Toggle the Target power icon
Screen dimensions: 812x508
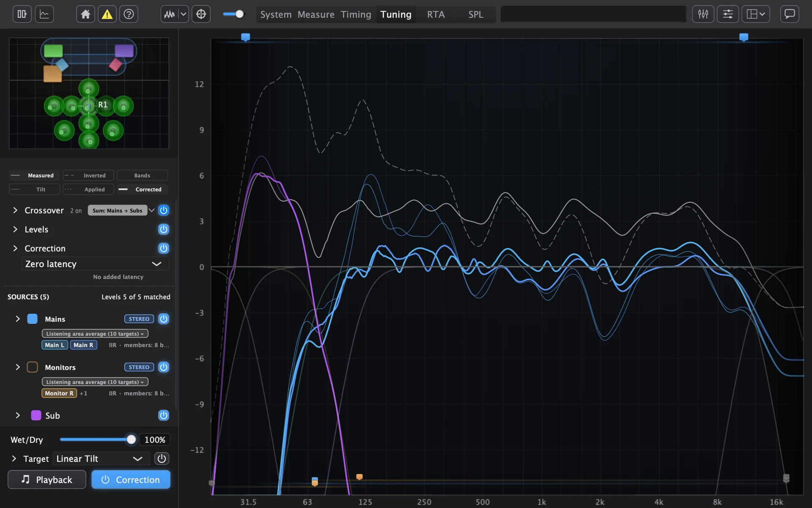coord(162,458)
